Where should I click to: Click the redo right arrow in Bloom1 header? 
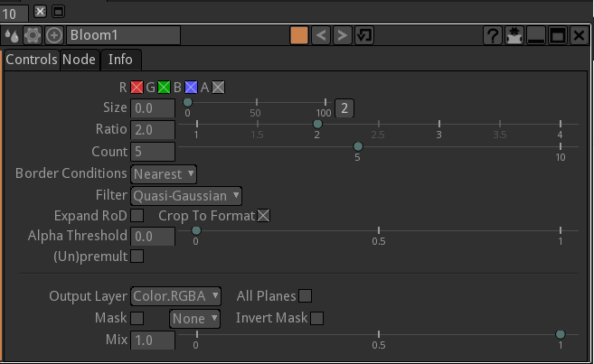click(342, 35)
